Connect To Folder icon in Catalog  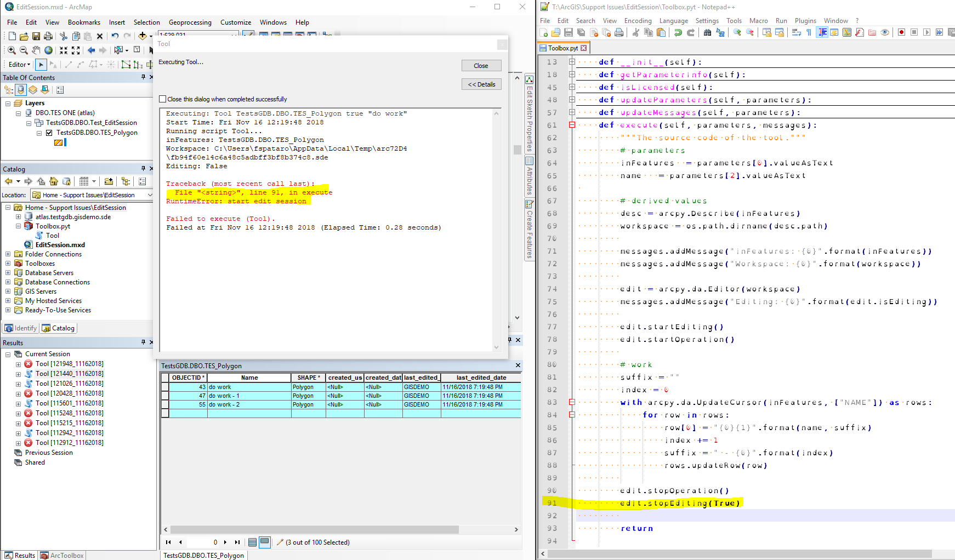coord(109,181)
